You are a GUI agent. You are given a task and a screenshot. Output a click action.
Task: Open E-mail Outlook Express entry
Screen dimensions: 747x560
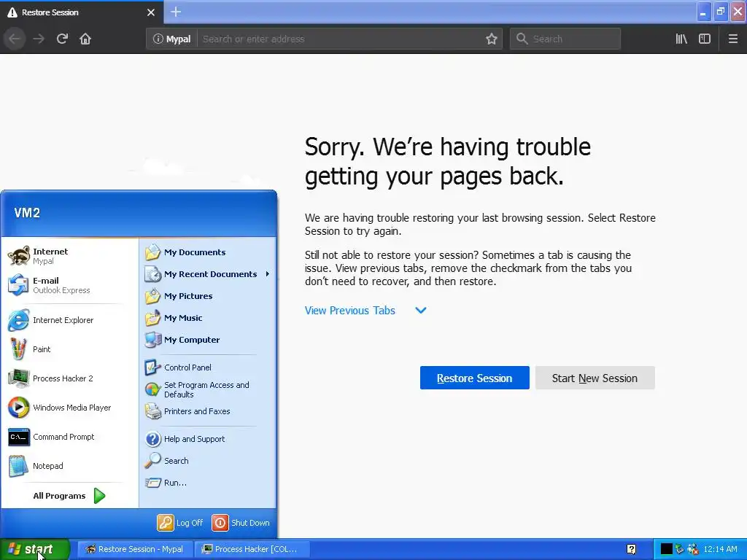tap(70, 285)
